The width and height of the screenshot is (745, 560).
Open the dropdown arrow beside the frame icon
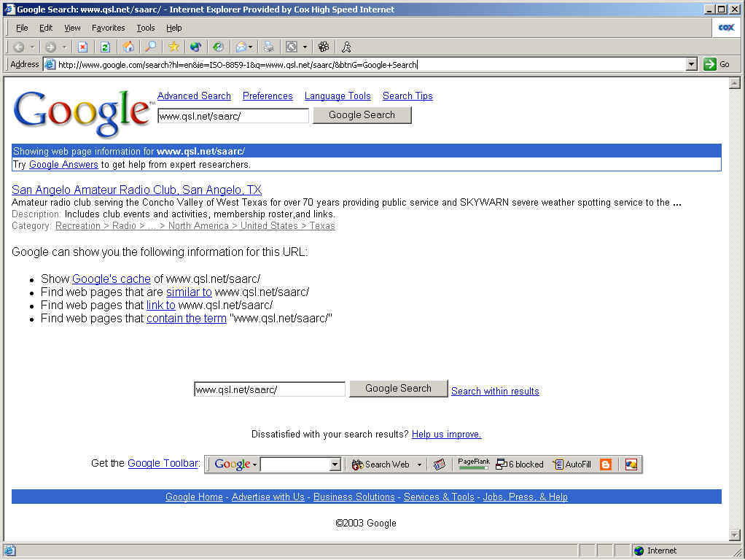click(305, 47)
